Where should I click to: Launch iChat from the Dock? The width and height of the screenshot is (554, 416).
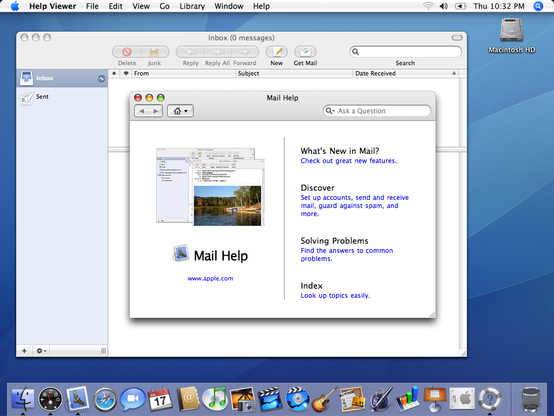[x=132, y=399]
